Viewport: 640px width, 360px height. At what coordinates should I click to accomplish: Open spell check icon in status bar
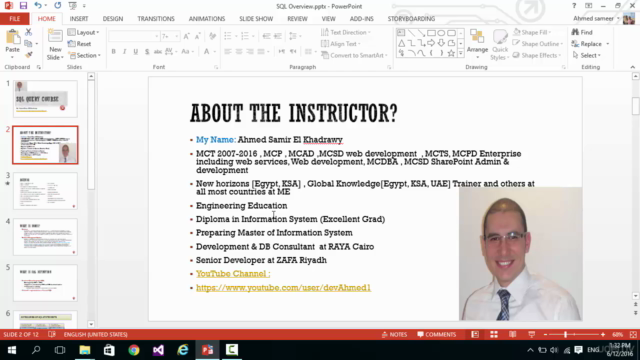52,334
